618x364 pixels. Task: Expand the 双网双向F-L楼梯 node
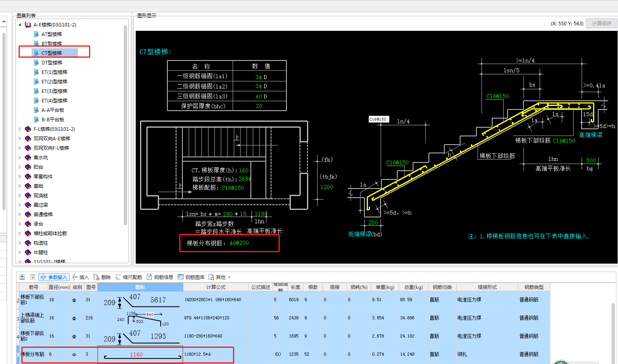[20, 148]
